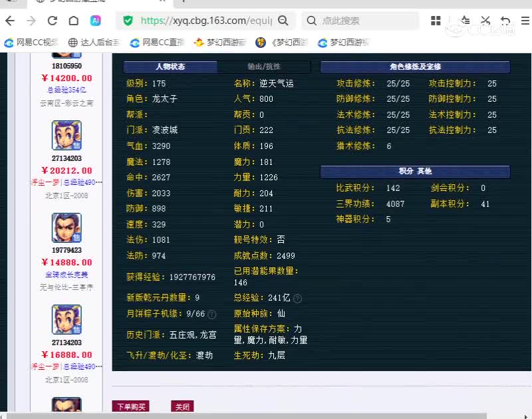Click the forward navigation arrow
Viewport: 532px width, 419px height.
[31, 21]
